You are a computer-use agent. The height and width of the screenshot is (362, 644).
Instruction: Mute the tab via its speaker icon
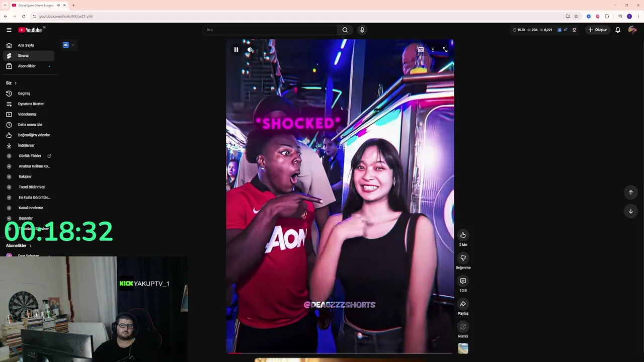click(58, 5)
